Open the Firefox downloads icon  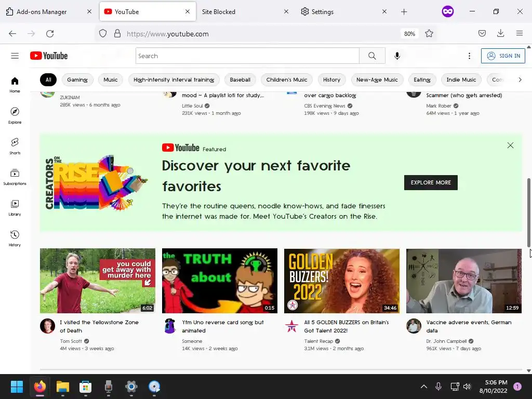500,33
